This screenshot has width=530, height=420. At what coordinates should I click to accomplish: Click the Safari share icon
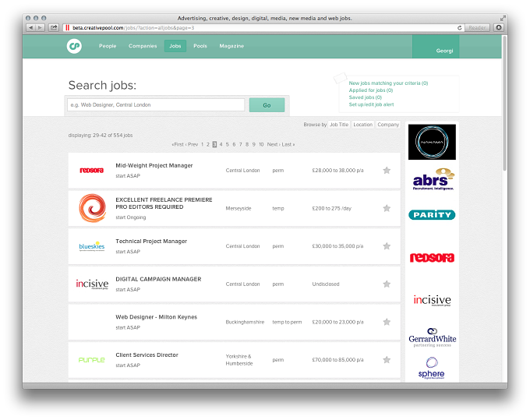54,28
